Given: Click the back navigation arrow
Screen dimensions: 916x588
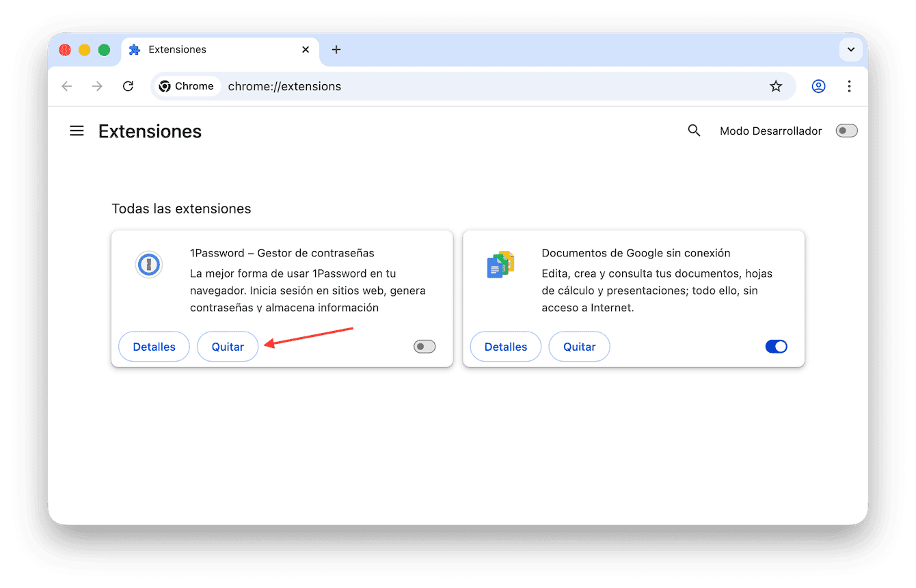Looking at the screenshot, I should point(66,86).
